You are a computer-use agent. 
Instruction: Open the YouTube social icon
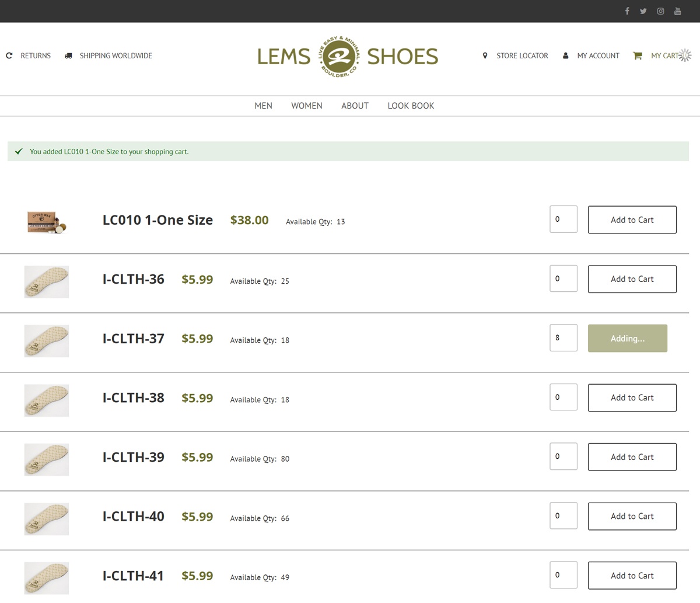677,11
